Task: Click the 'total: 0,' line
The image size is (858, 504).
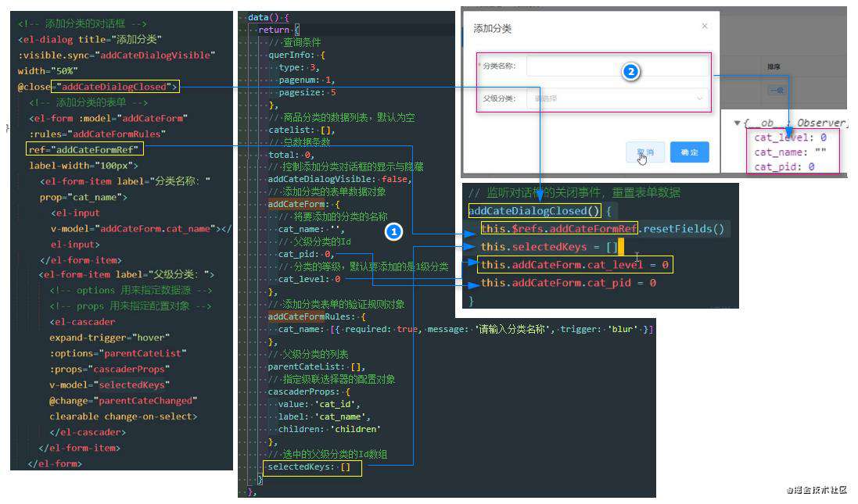Action: (x=291, y=155)
